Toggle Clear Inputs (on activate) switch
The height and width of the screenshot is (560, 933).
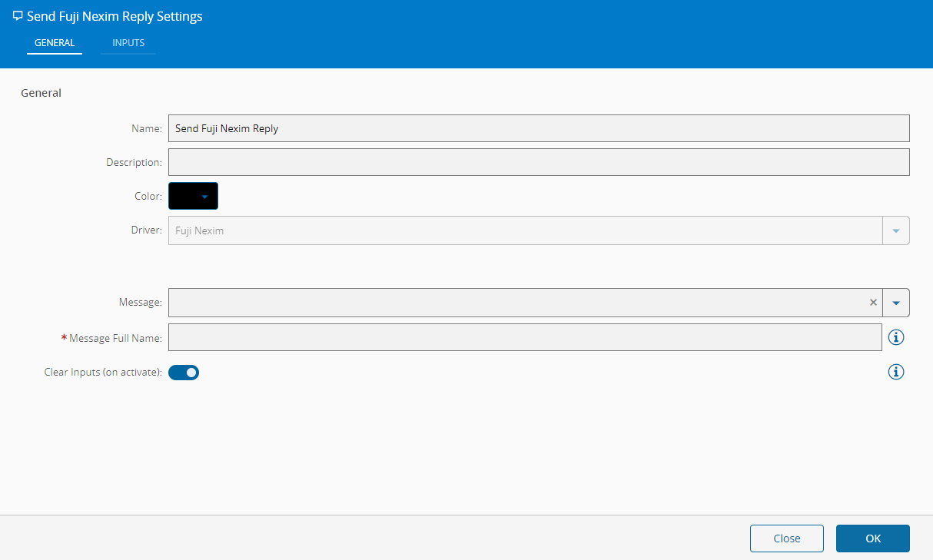coord(184,373)
